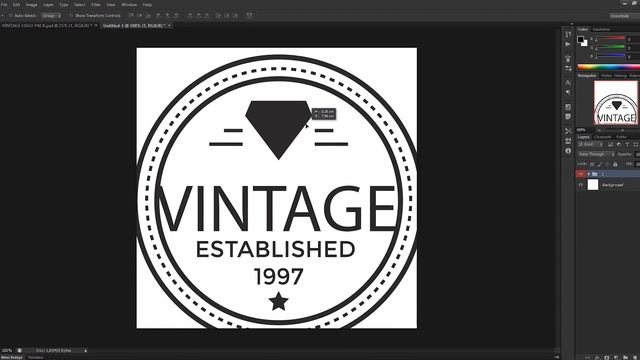The width and height of the screenshot is (640, 360).
Task: Open the Image menu
Action: (x=31, y=4)
